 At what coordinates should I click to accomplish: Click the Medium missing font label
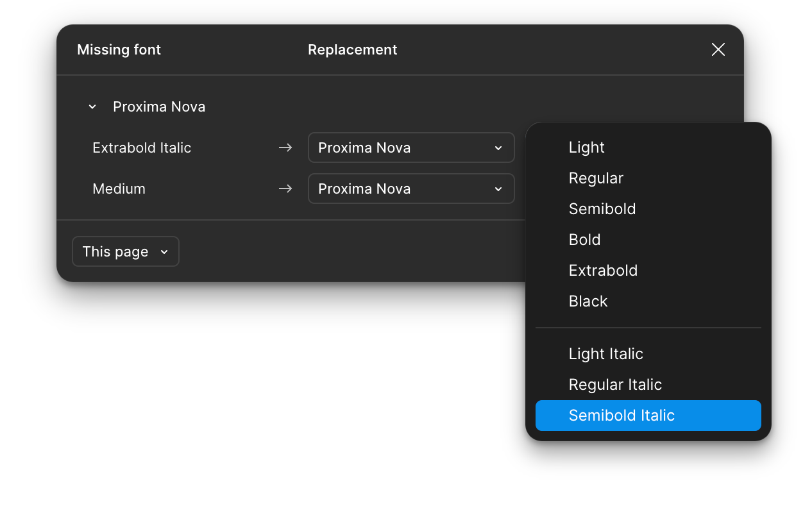pos(119,189)
